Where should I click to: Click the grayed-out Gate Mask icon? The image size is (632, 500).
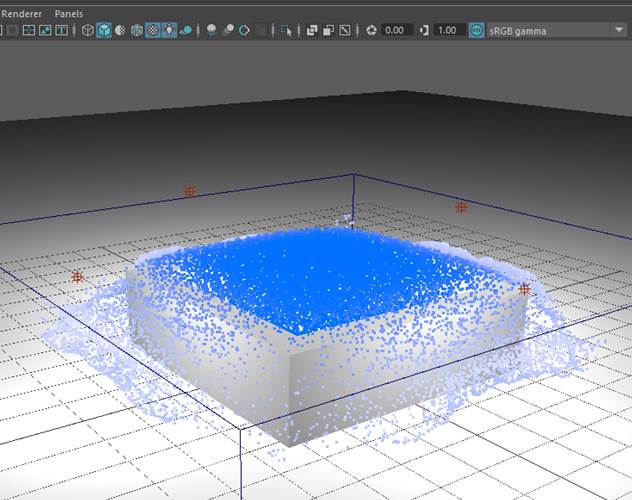tap(12, 30)
